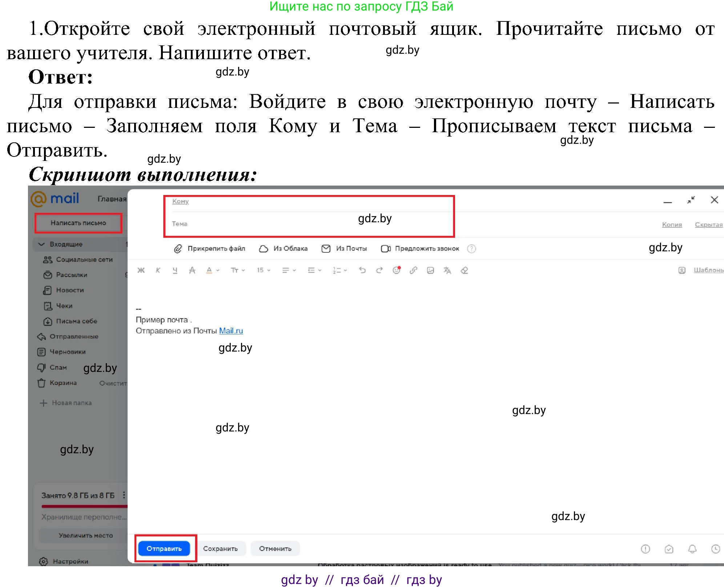Viewport: 724px width, 588px height.
Task: Click the storage usage bar
Action: point(85,506)
